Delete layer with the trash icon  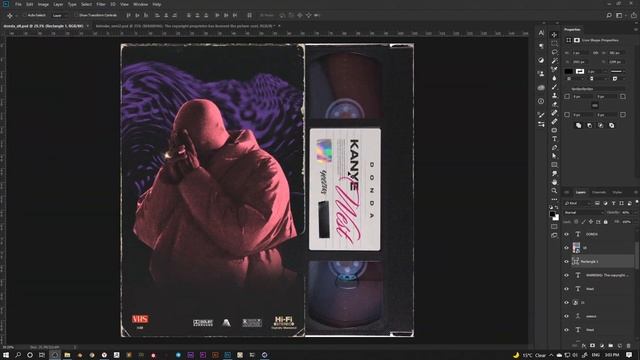click(629, 346)
